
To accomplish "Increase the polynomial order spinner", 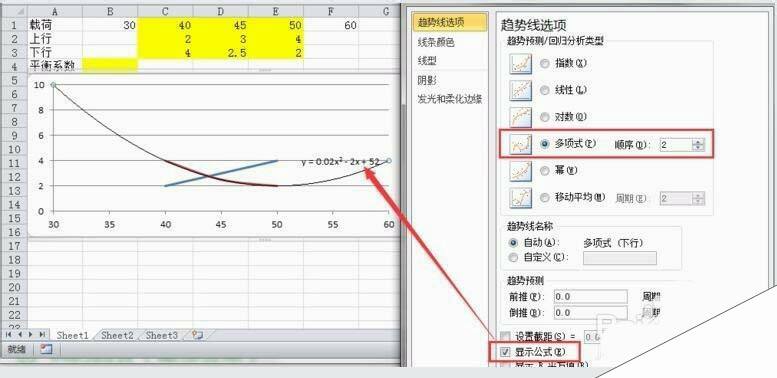I will pos(698,142).
